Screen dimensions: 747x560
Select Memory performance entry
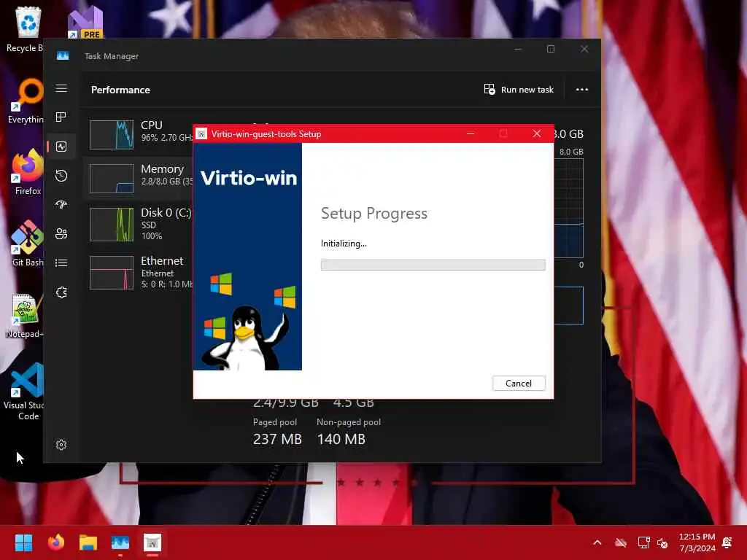(x=139, y=177)
